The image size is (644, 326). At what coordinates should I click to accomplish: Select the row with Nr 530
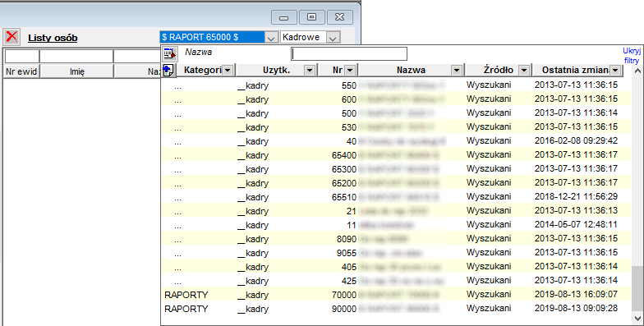[x=396, y=127]
